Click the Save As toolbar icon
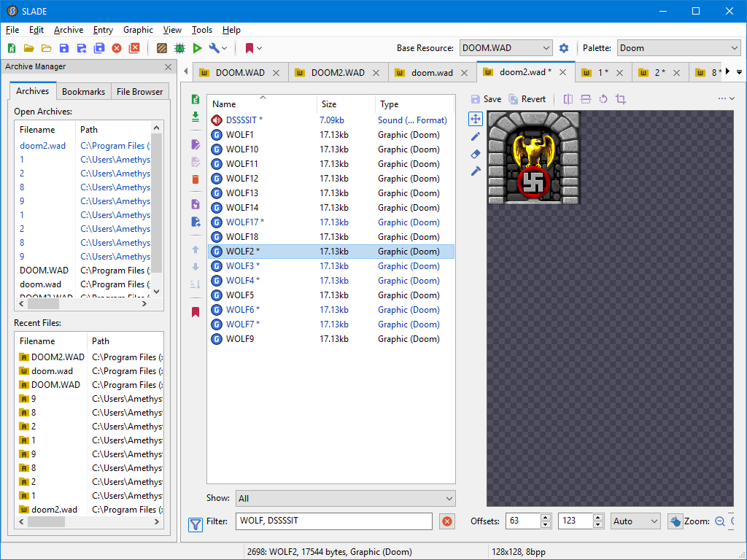Screen dimensions: 747x560 82,48
